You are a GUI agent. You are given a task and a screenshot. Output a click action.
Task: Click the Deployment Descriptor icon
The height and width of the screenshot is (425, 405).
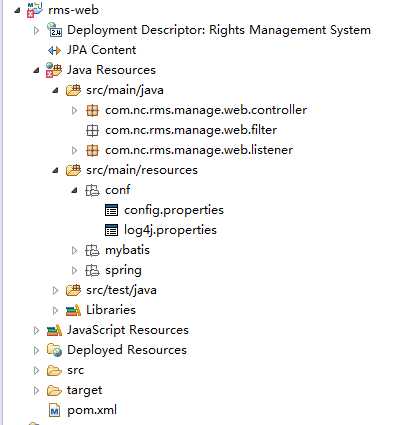54,30
